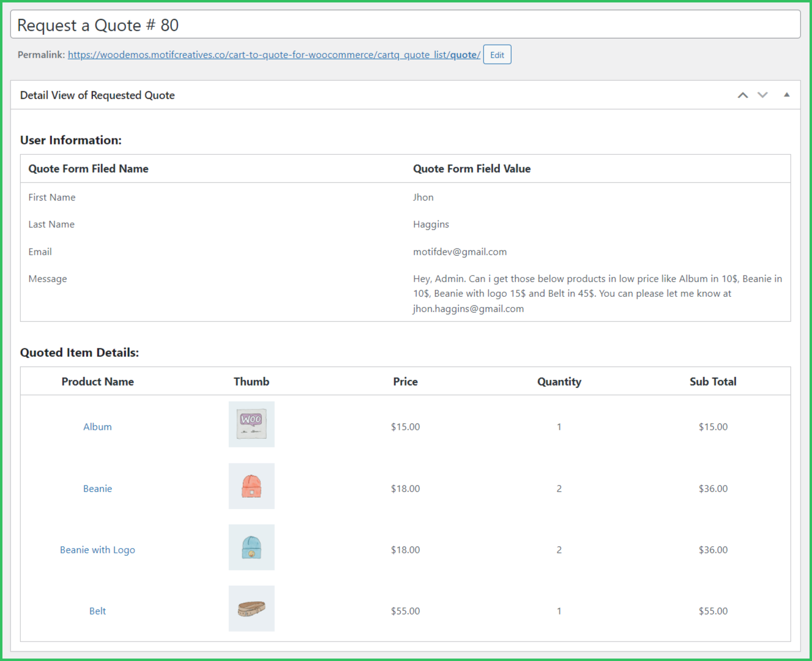Click the Edit permalink button
812x661 pixels.
(497, 54)
